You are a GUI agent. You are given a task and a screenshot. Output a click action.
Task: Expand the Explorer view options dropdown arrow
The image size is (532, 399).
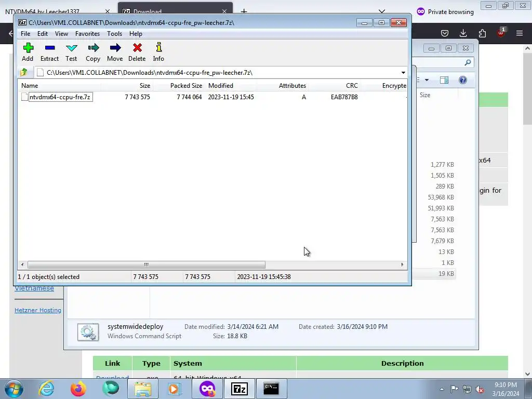427,80
